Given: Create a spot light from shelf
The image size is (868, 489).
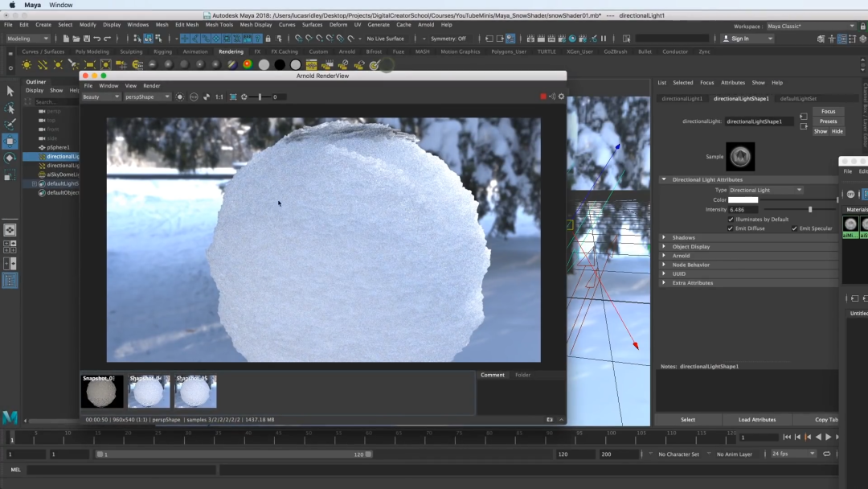Looking at the screenshot, I should click(x=74, y=65).
